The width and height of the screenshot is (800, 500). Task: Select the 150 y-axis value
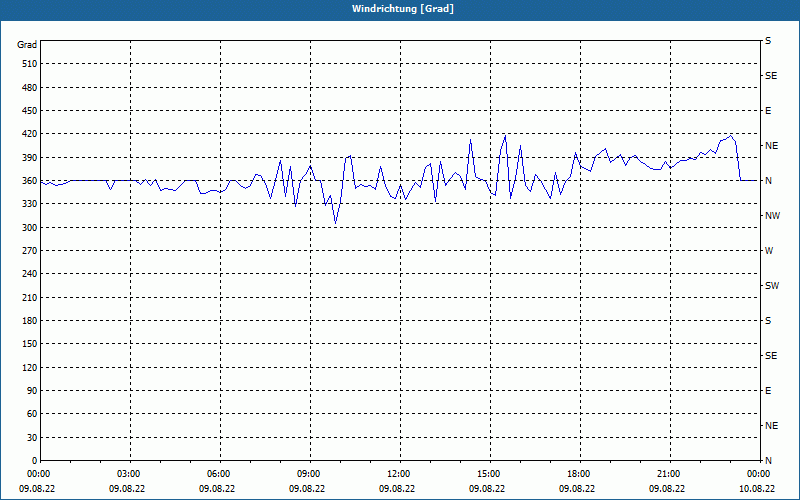tap(30, 344)
